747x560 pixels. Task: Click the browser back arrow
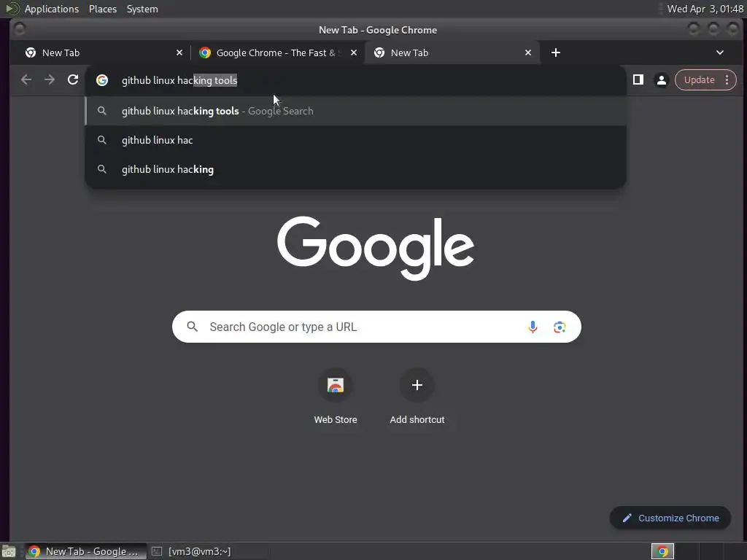tap(26, 80)
